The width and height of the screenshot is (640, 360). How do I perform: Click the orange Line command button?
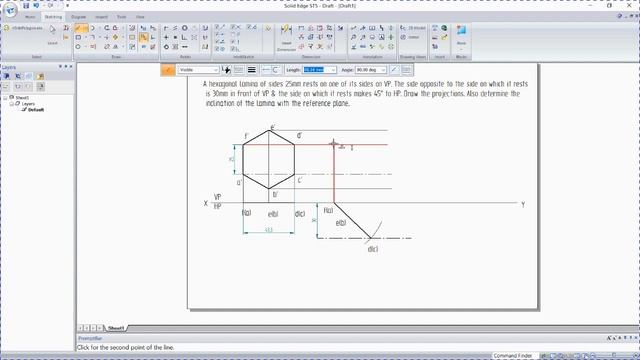pos(168,70)
